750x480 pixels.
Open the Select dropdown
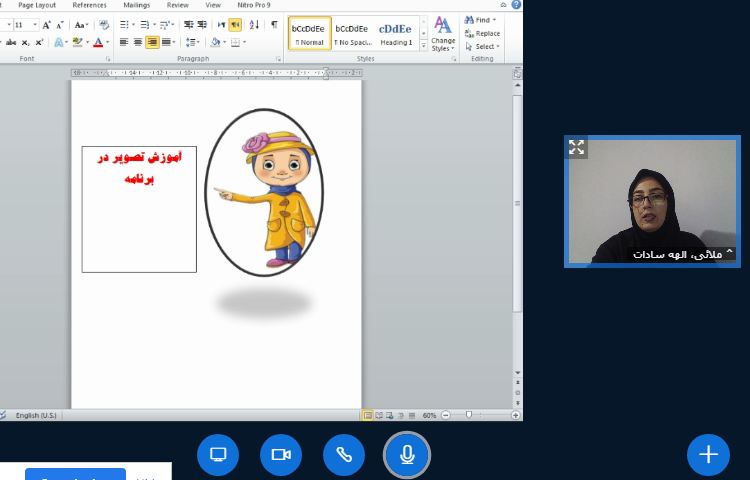point(483,46)
